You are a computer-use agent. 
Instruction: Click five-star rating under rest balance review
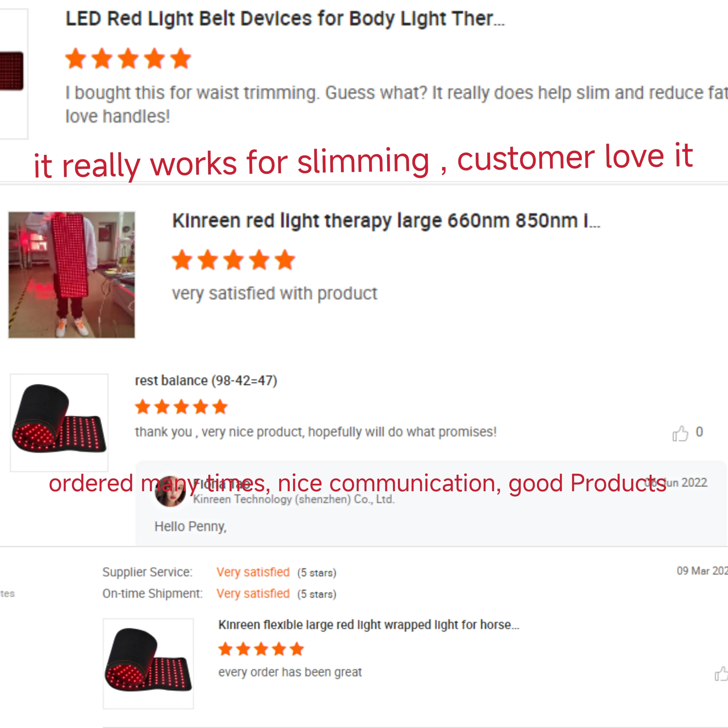pyautogui.click(x=181, y=407)
